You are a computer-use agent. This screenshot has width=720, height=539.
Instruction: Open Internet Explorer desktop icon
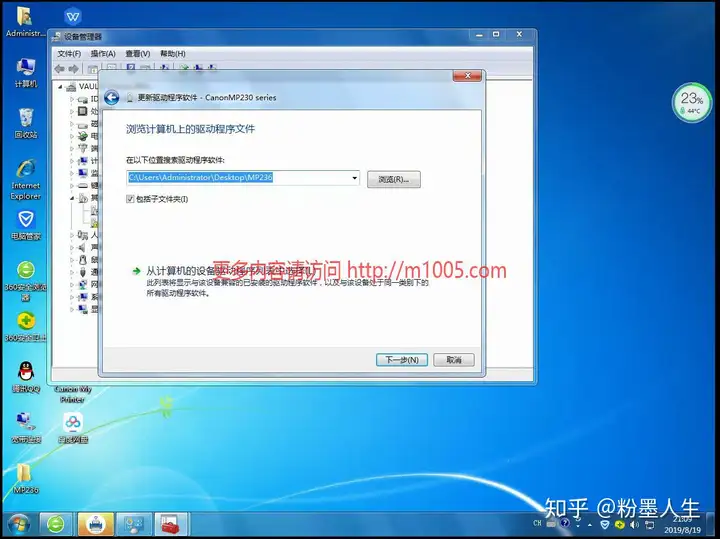coord(26,179)
